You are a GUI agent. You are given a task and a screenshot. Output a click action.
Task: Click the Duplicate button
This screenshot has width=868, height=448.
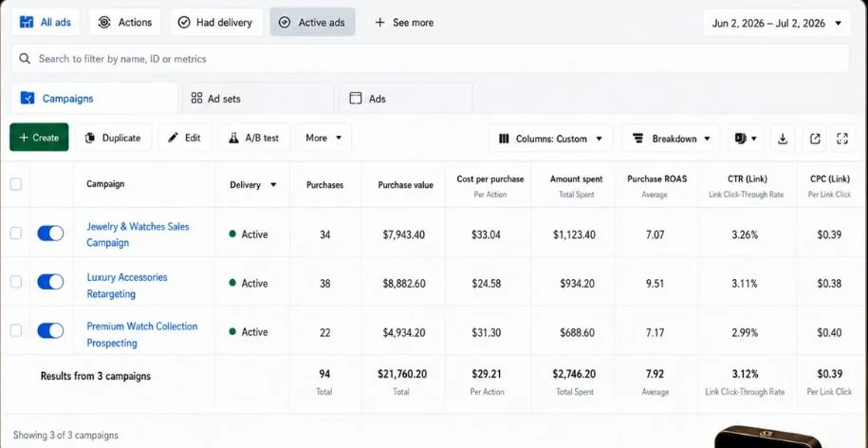pos(113,138)
